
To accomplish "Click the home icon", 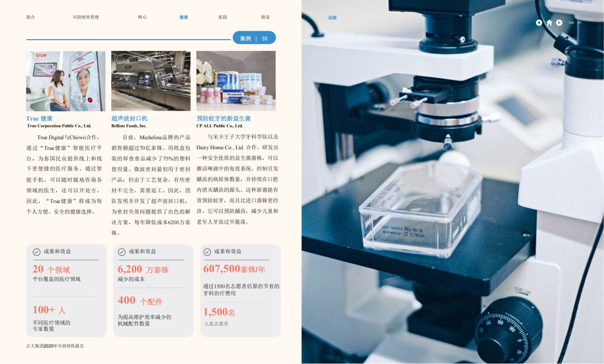I will (x=549, y=23).
